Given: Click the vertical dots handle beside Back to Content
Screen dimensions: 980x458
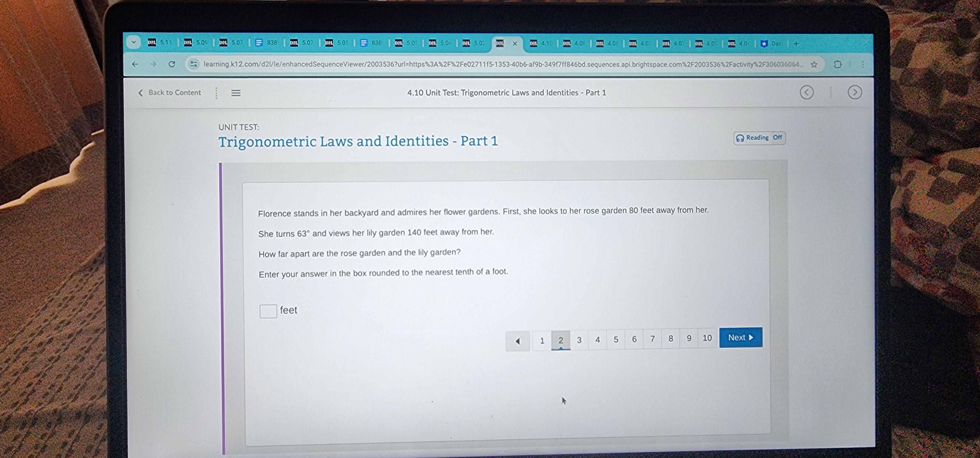Looking at the screenshot, I should click(x=216, y=93).
